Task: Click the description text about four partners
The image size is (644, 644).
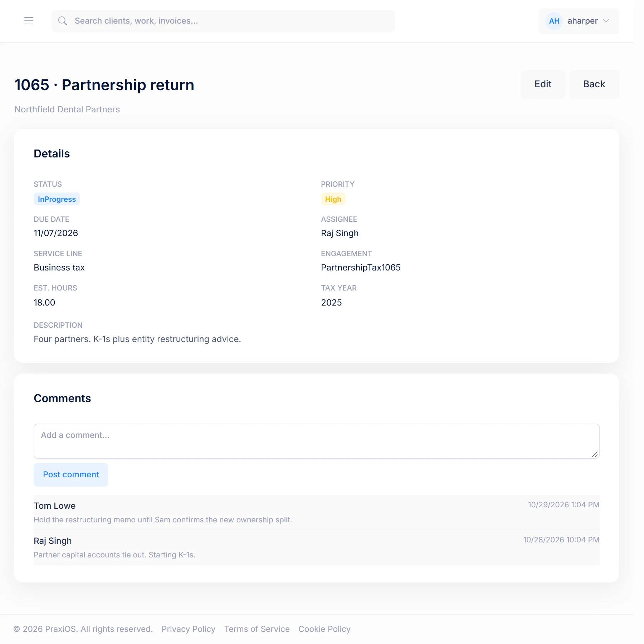Action: click(x=137, y=339)
